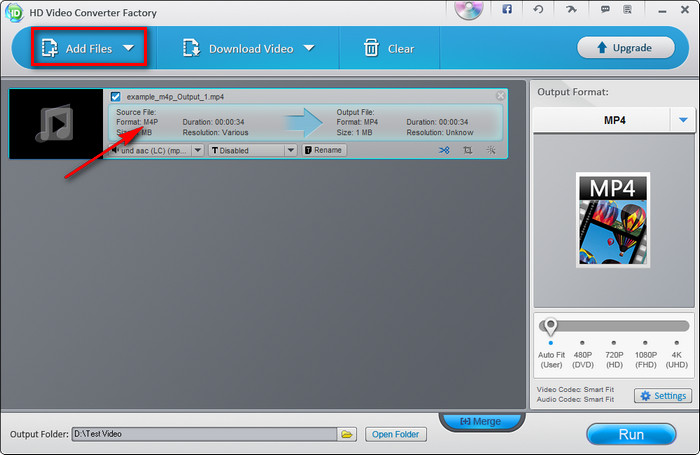The width and height of the screenshot is (700, 455).
Task: Click the undo arrow icon in title bar
Action: [x=539, y=9]
